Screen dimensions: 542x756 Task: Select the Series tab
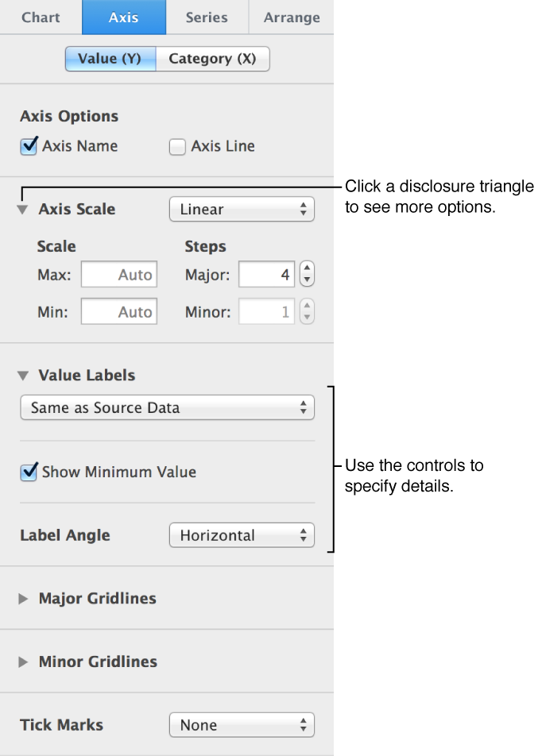(x=206, y=17)
